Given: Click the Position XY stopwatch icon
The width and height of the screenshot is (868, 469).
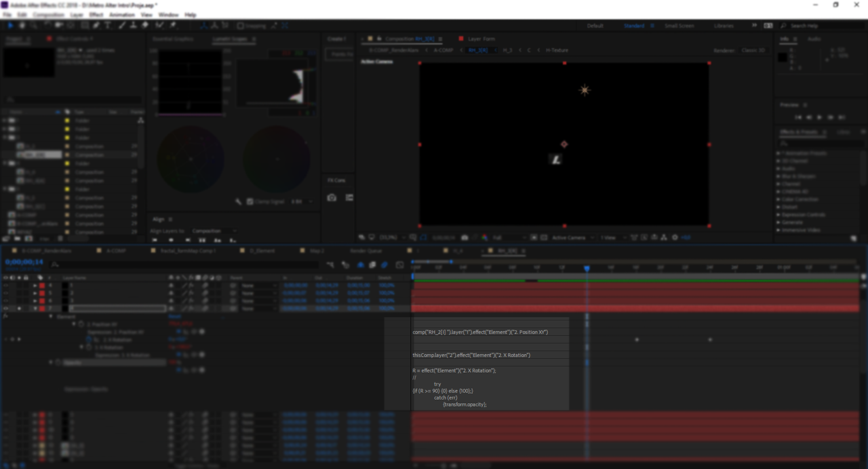Looking at the screenshot, I should tap(81, 324).
